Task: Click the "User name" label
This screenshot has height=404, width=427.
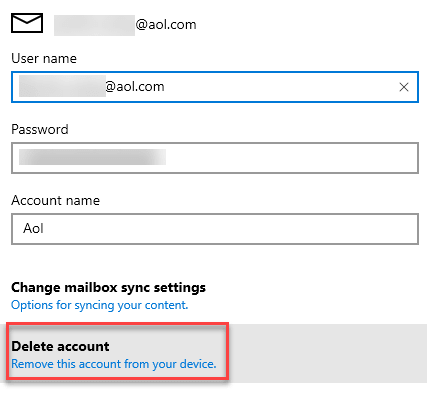Action: [44, 58]
